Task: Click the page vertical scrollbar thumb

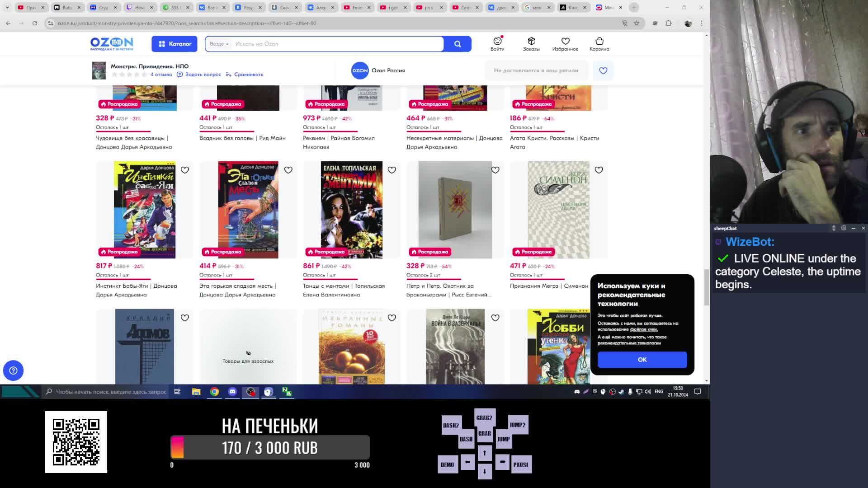Action: click(x=706, y=287)
